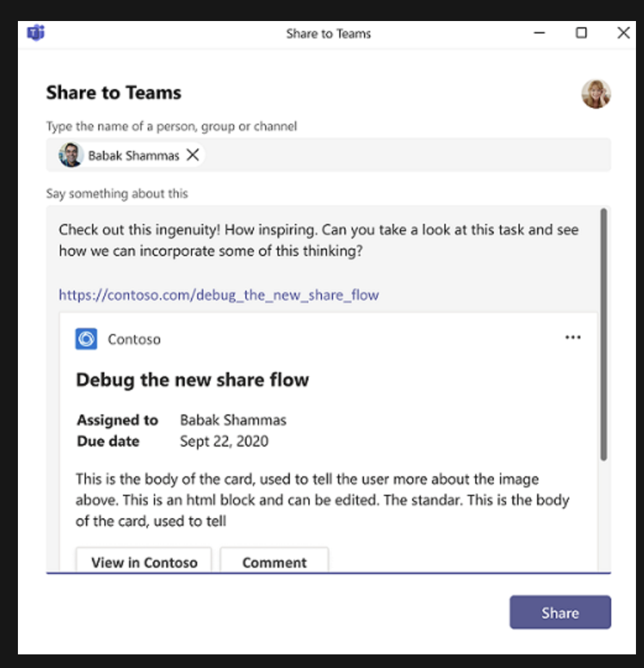Screen dimensions: 644x668
Task: Close the Share to Teams window
Action: pos(624,33)
